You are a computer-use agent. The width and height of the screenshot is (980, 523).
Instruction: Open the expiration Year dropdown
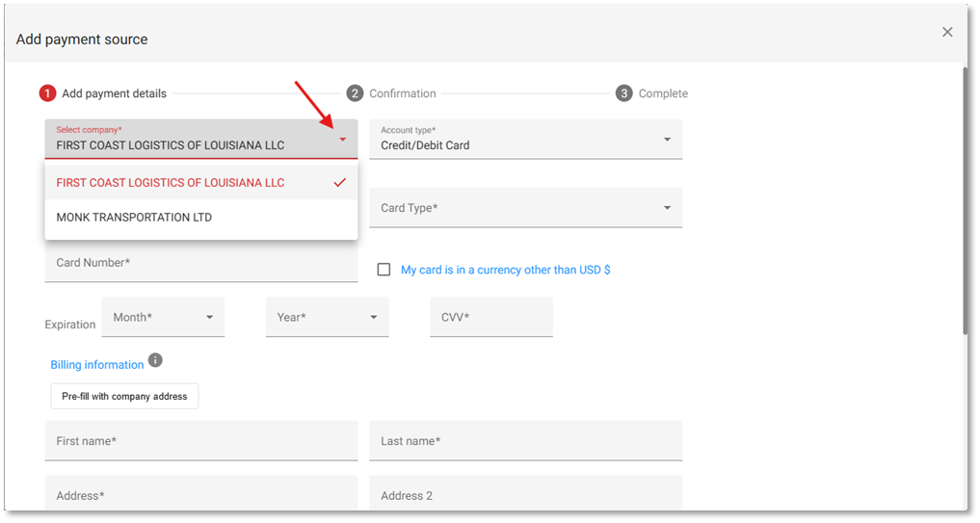[327, 317]
